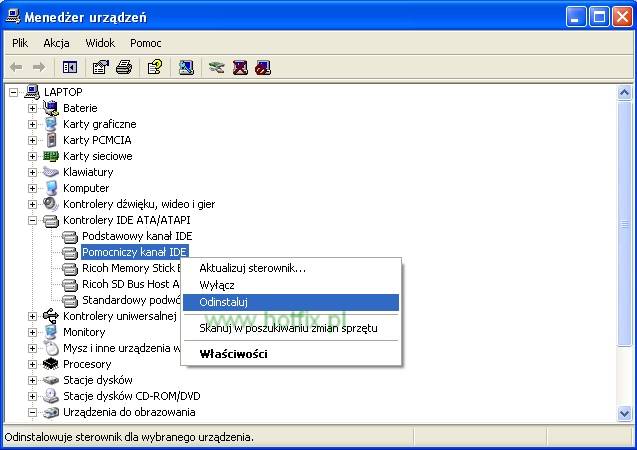
Task: Choose Odinstaluj from the context menu
Action: point(223,302)
